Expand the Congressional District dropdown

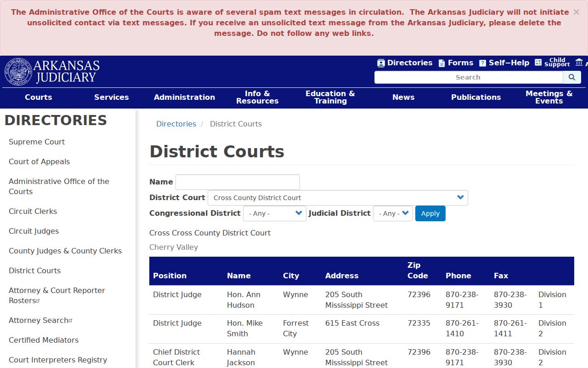[274, 213]
